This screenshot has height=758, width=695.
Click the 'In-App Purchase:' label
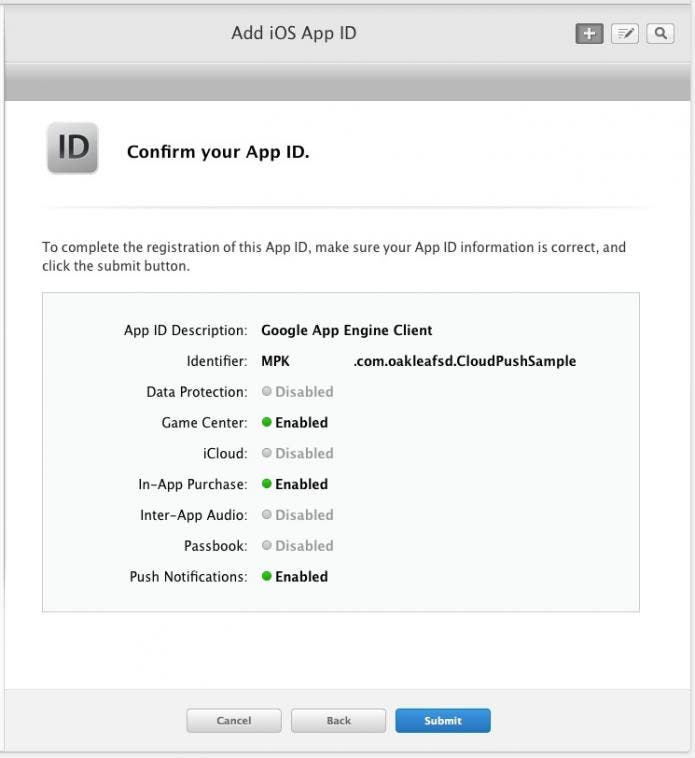coord(193,484)
